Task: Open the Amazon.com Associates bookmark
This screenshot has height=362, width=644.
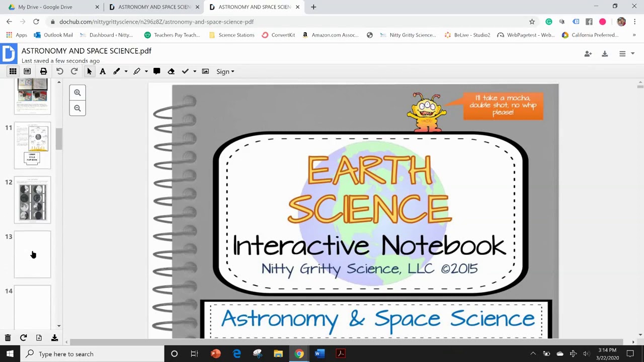Action: click(331, 35)
